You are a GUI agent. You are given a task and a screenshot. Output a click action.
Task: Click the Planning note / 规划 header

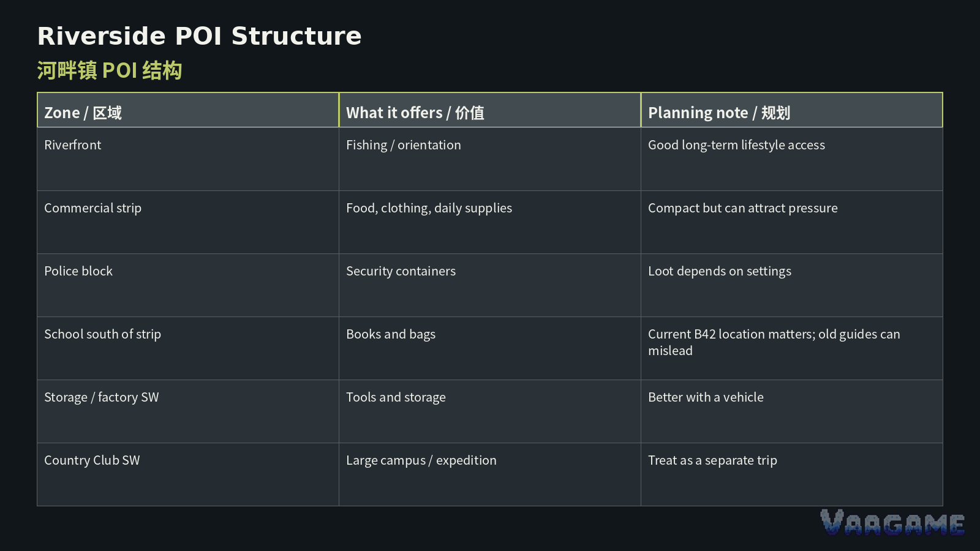pyautogui.click(x=792, y=110)
